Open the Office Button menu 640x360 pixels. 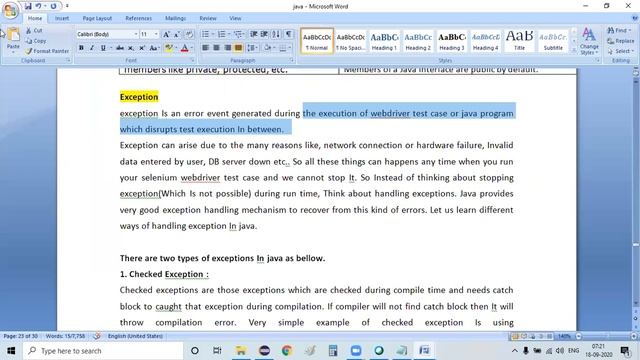click(10, 11)
